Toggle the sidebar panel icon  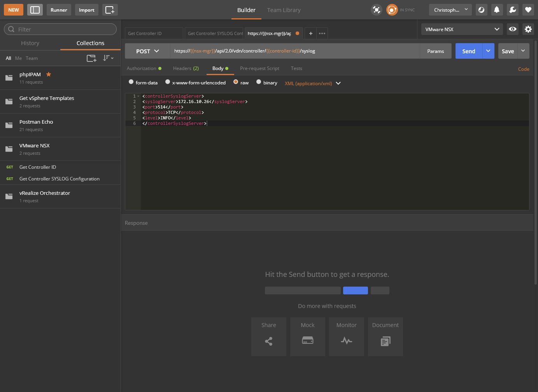(x=35, y=10)
